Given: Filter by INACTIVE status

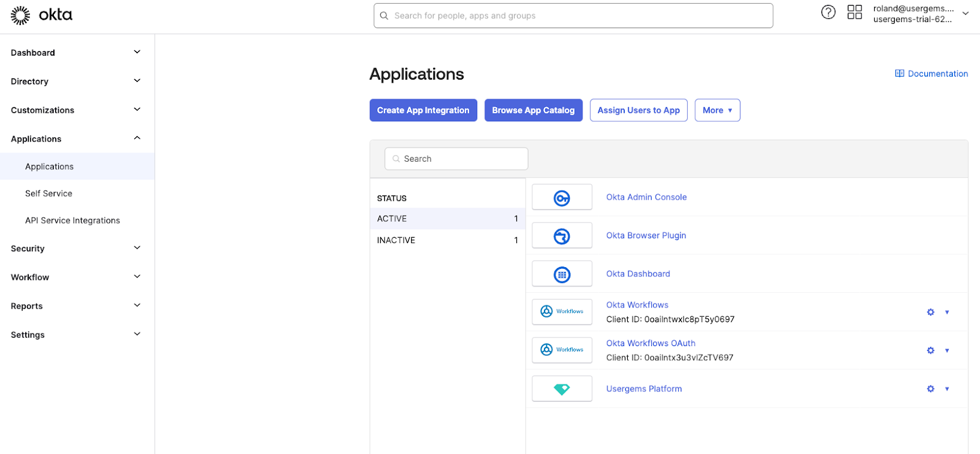Looking at the screenshot, I should (x=448, y=240).
